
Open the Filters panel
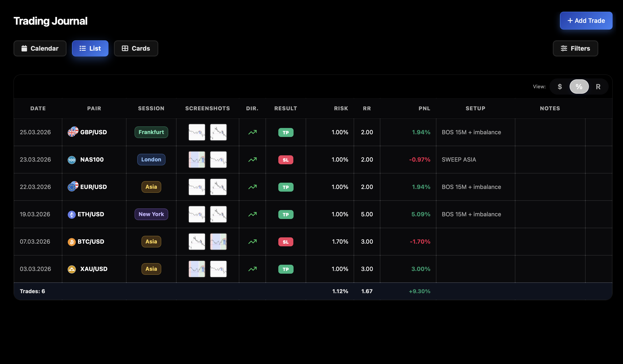(575, 48)
